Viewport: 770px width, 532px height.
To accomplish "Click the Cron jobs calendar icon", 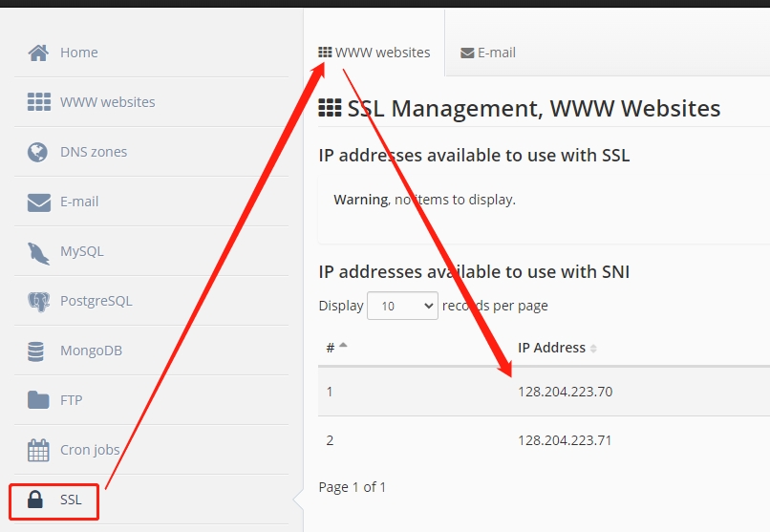I will 38,450.
